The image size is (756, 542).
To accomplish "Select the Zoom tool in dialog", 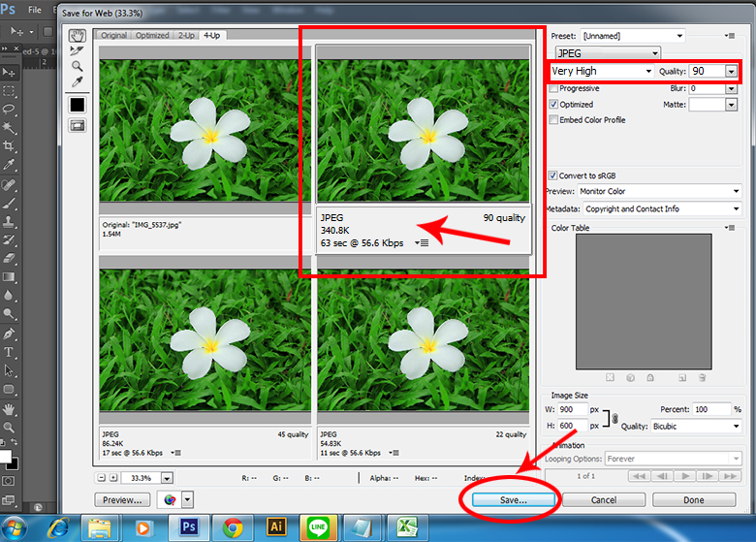I will (77, 66).
